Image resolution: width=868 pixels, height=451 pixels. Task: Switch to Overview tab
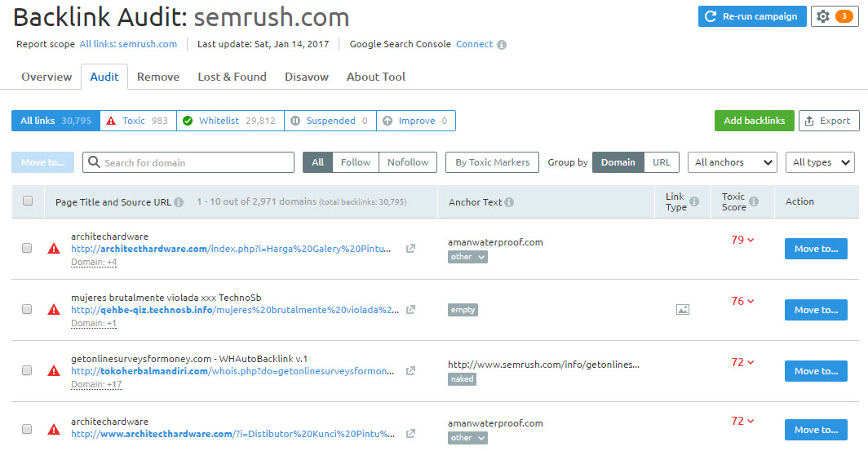coord(46,77)
